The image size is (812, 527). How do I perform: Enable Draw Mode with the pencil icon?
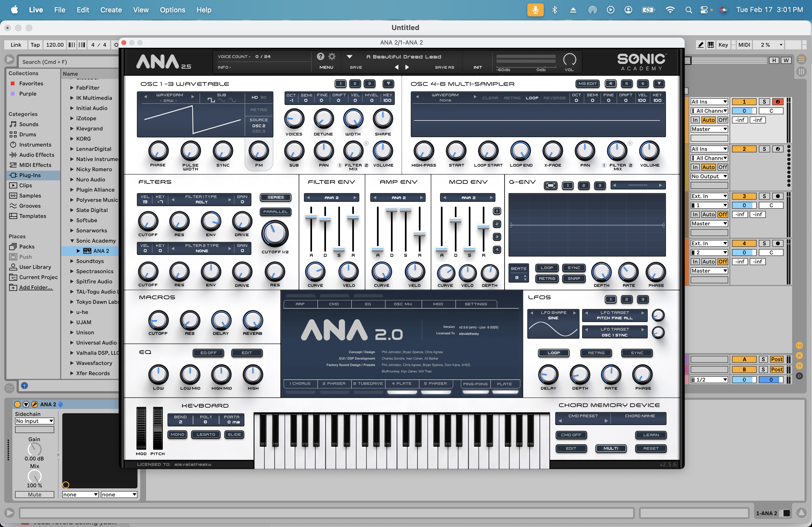coord(701,45)
